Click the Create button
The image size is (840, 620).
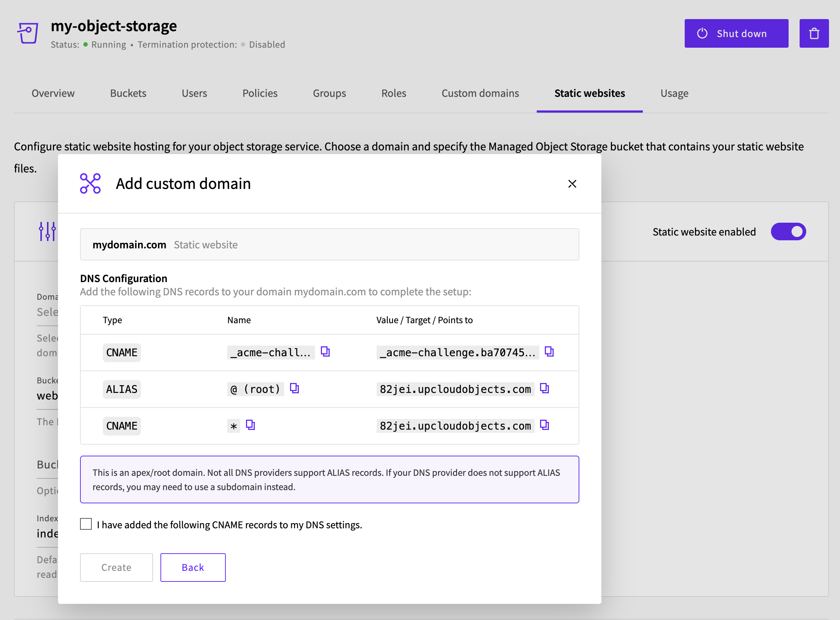pos(116,568)
